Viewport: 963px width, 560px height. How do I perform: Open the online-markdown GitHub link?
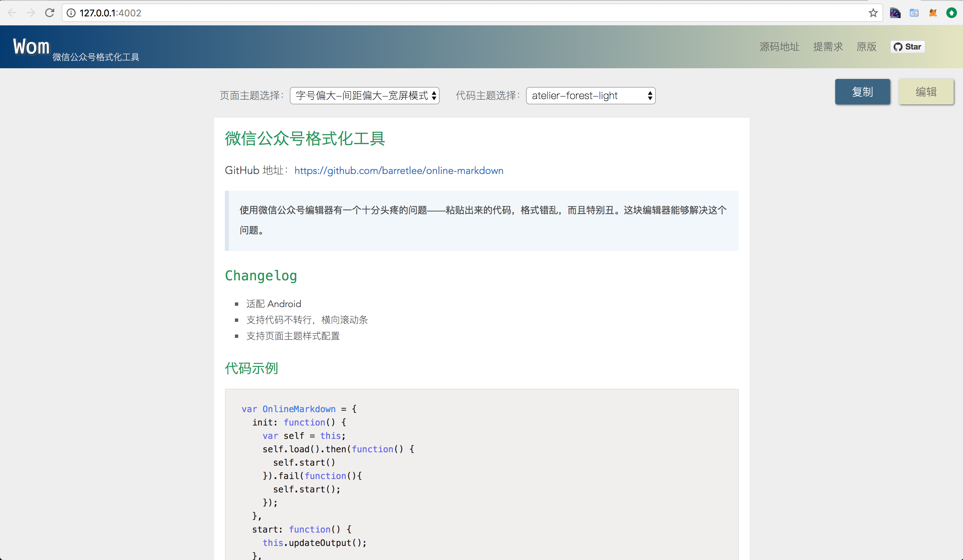[399, 170]
